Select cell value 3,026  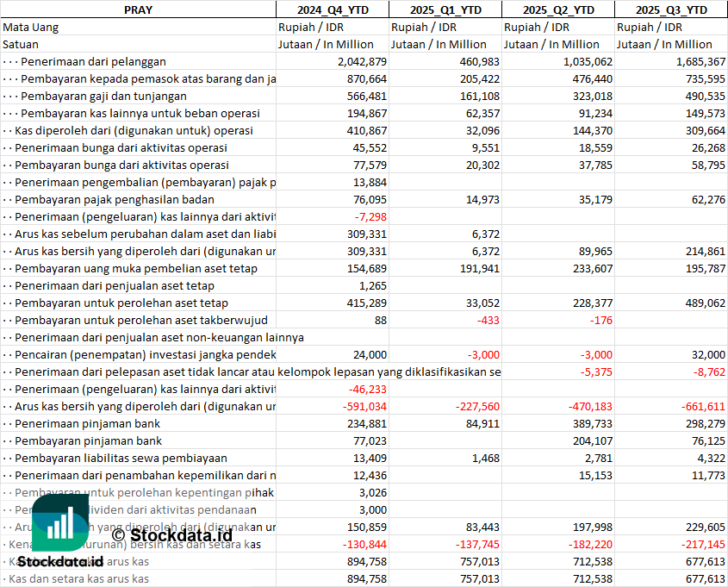coord(373,493)
